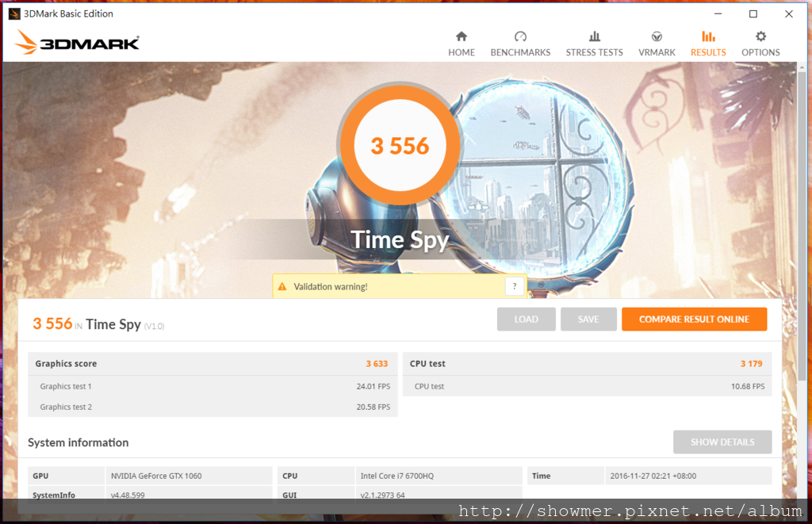Click the (V1.0) version label
The image size is (812, 524).
[155, 326]
